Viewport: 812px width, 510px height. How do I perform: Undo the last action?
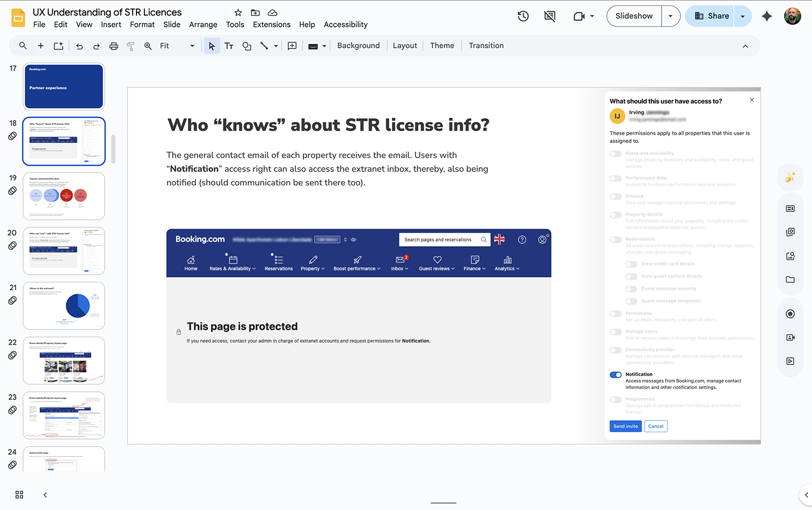pos(79,46)
